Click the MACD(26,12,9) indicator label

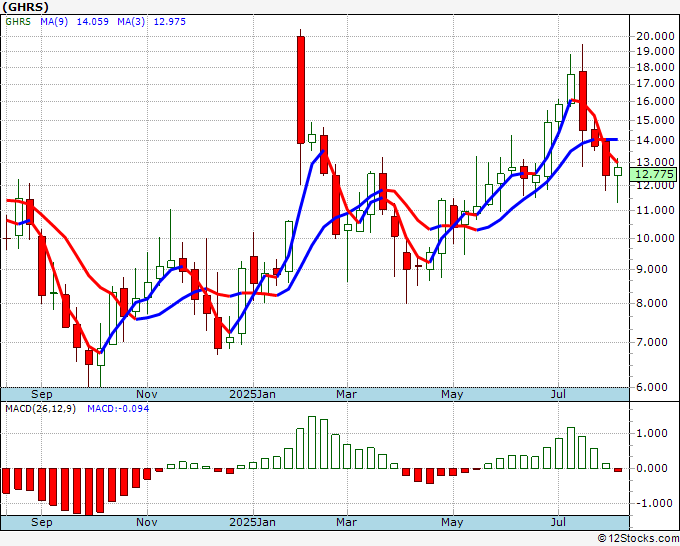point(40,409)
